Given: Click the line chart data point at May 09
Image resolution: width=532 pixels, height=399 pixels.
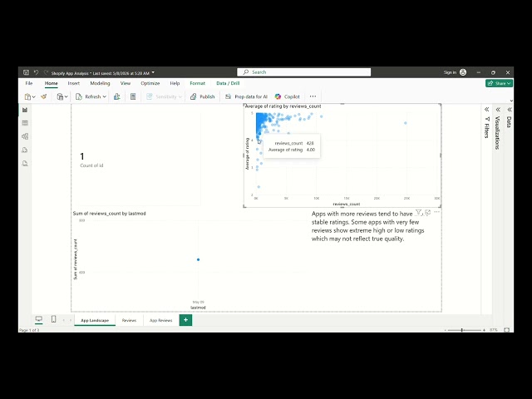Looking at the screenshot, I should pos(198,259).
